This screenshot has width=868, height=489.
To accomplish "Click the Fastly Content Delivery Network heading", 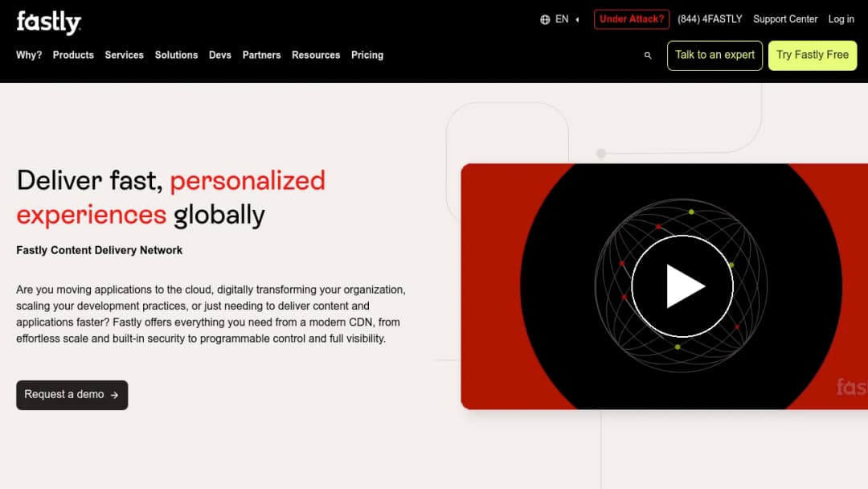I will [99, 250].
